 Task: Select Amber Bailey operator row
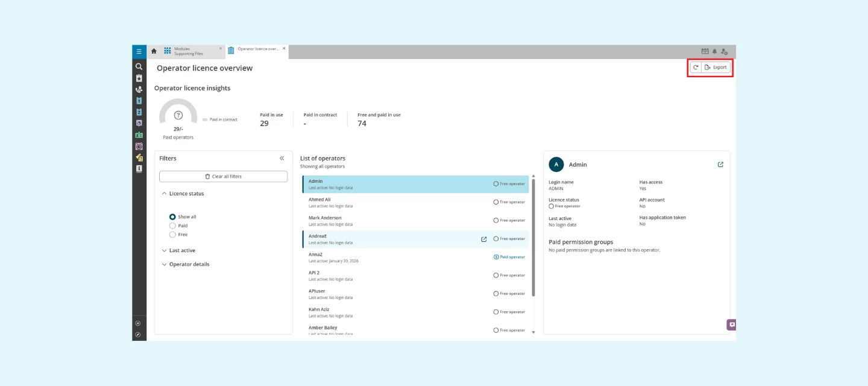(415, 329)
